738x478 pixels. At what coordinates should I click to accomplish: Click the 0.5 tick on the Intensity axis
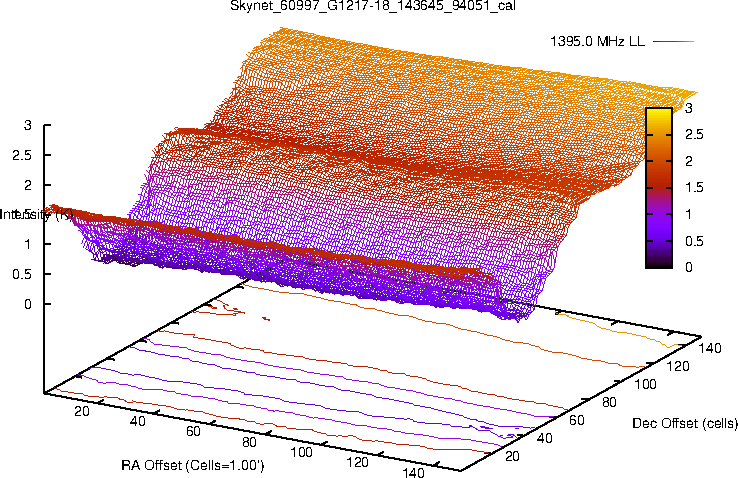coord(22,274)
